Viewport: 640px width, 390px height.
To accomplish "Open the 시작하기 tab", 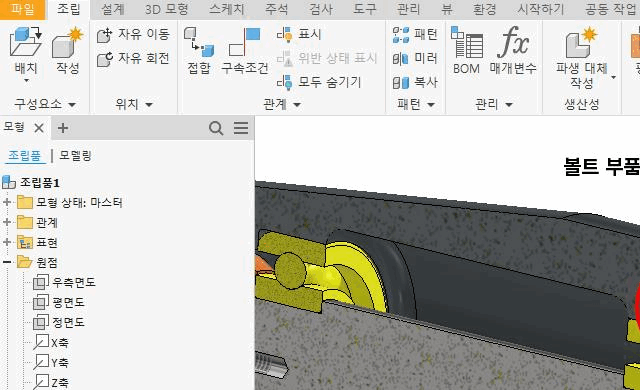I will click(x=541, y=9).
